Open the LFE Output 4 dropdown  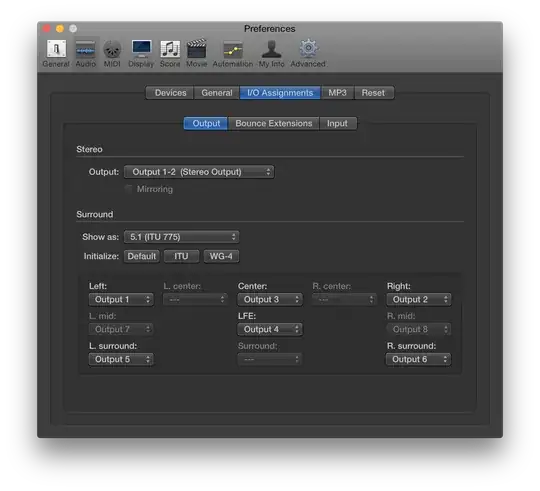pyautogui.click(x=270, y=330)
